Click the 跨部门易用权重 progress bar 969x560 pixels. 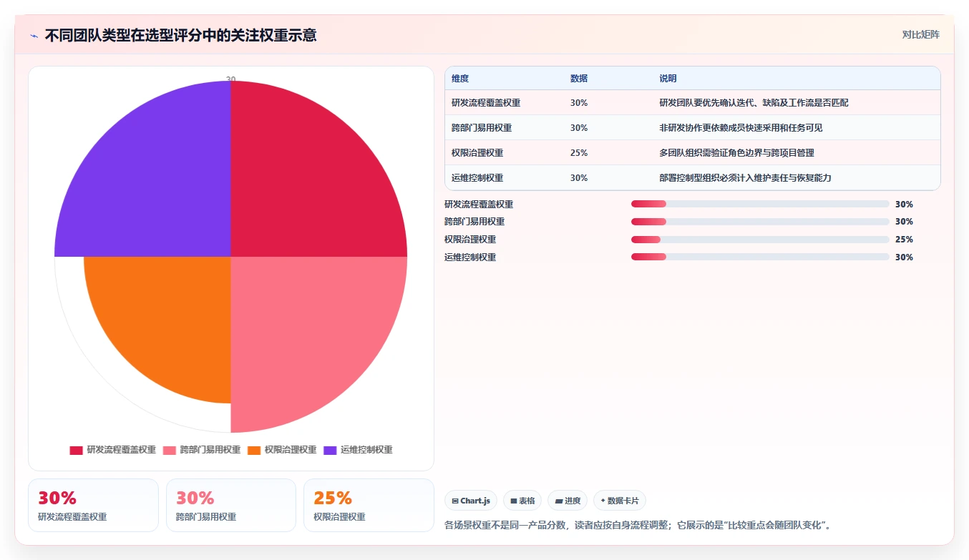760,222
